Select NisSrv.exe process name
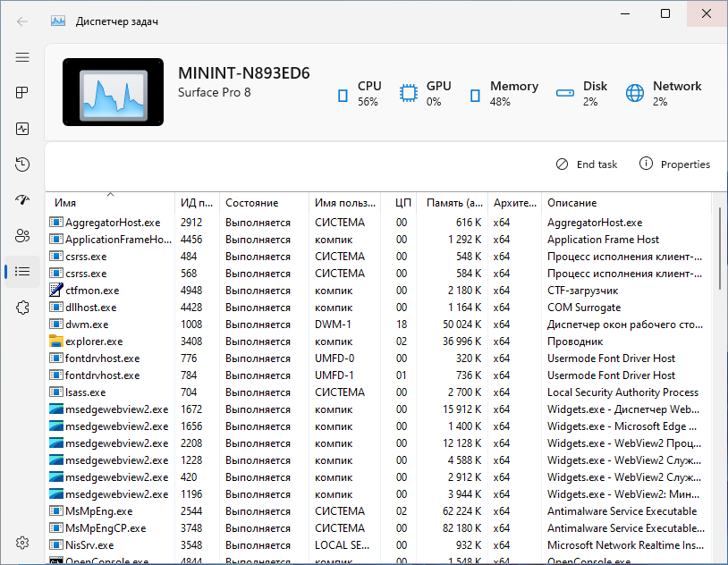Viewport: 728px width, 565px height. click(89, 545)
